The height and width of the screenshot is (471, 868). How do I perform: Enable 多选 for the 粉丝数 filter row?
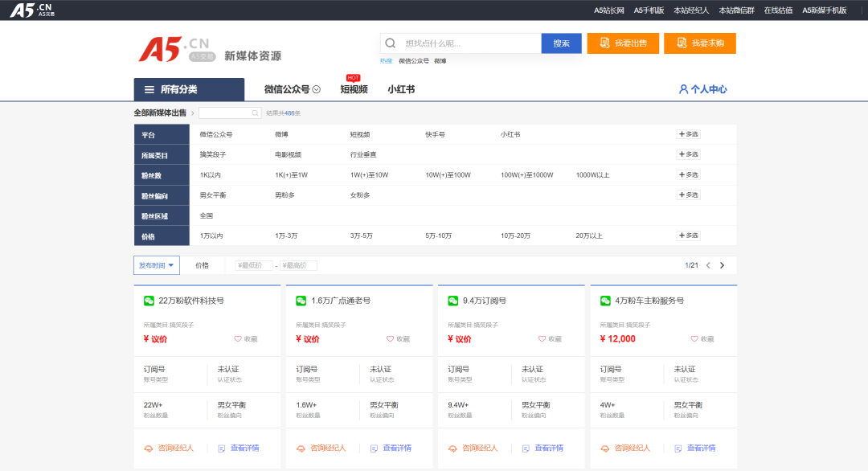(689, 174)
